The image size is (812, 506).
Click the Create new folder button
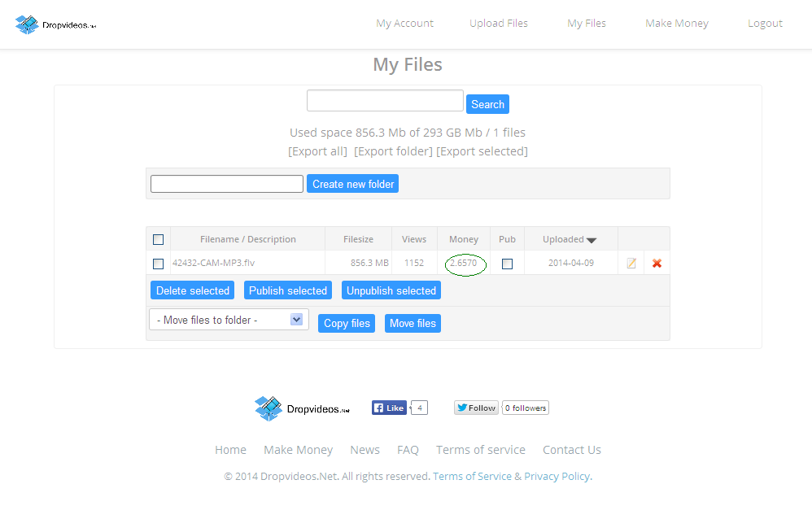coord(352,184)
